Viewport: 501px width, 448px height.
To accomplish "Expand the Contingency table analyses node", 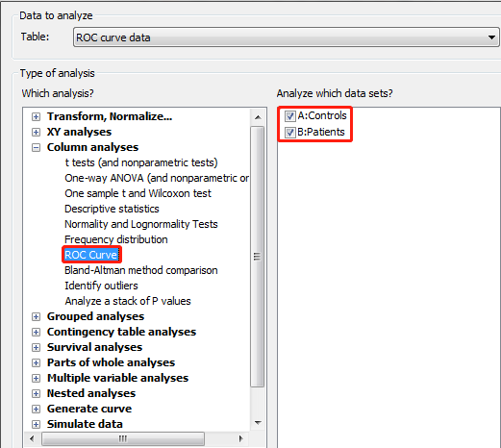I will coord(36,332).
